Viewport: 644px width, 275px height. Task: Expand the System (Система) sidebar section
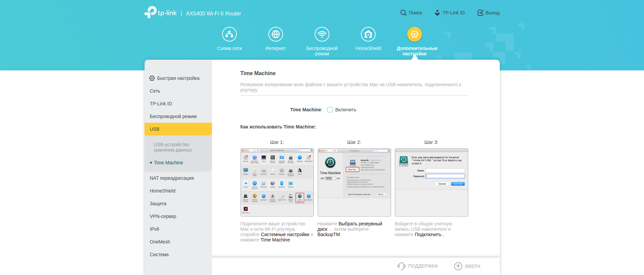click(159, 255)
